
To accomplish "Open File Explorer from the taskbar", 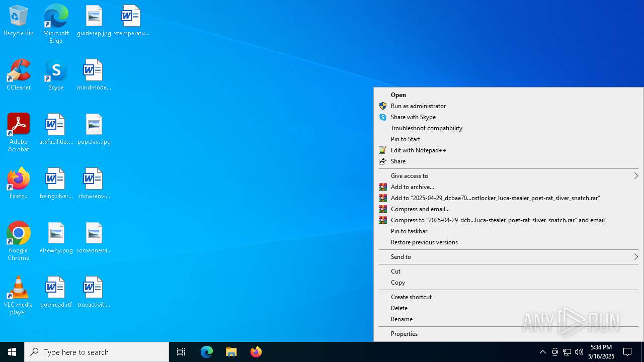I will point(231,352).
